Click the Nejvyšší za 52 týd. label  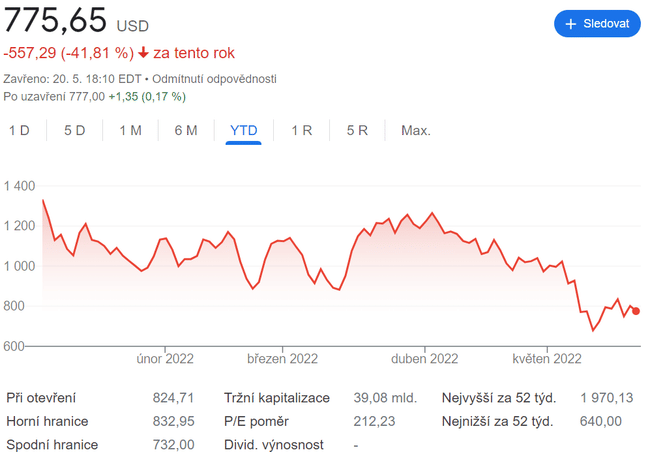pos(498,398)
